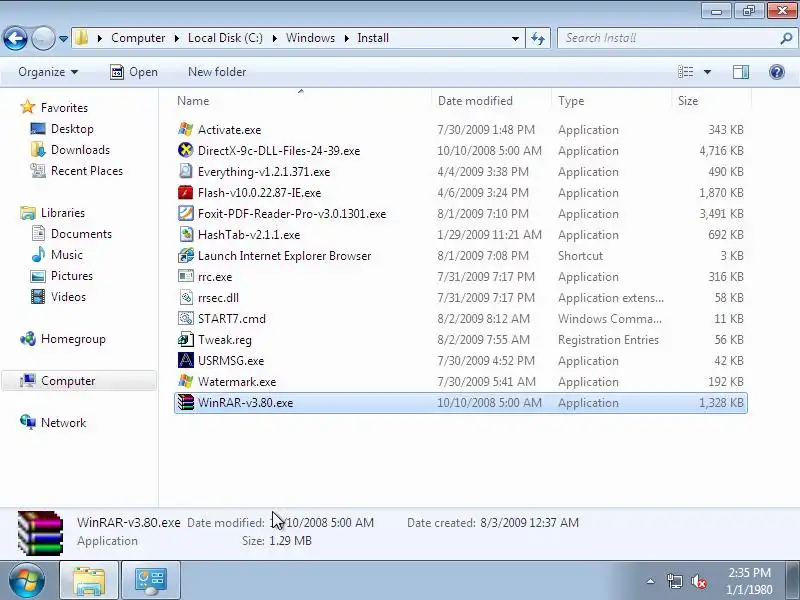Click the rrsec.dll file icon
The height and width of the screenshot is (600, 800).
[x=186, y=297]
